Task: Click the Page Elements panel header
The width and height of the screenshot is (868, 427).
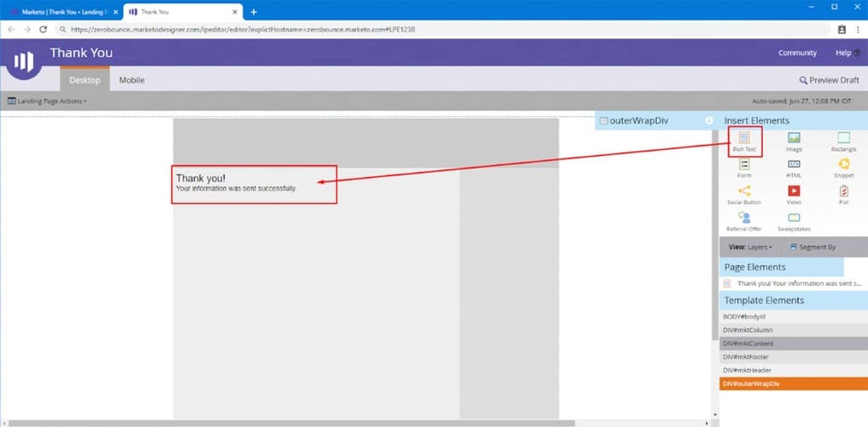Action: 782,267
